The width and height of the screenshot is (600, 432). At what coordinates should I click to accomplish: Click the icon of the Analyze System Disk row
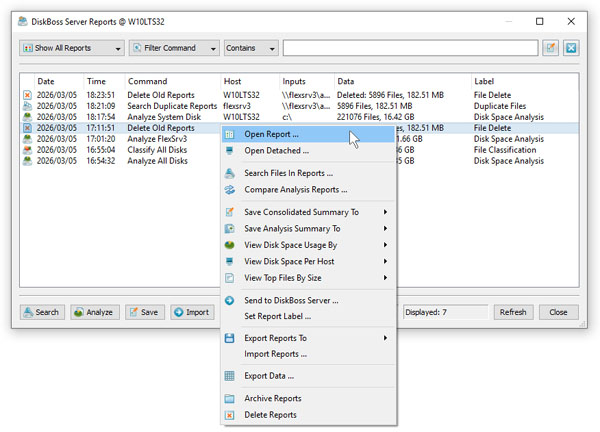pyautogui.click(x=27, y=117)
